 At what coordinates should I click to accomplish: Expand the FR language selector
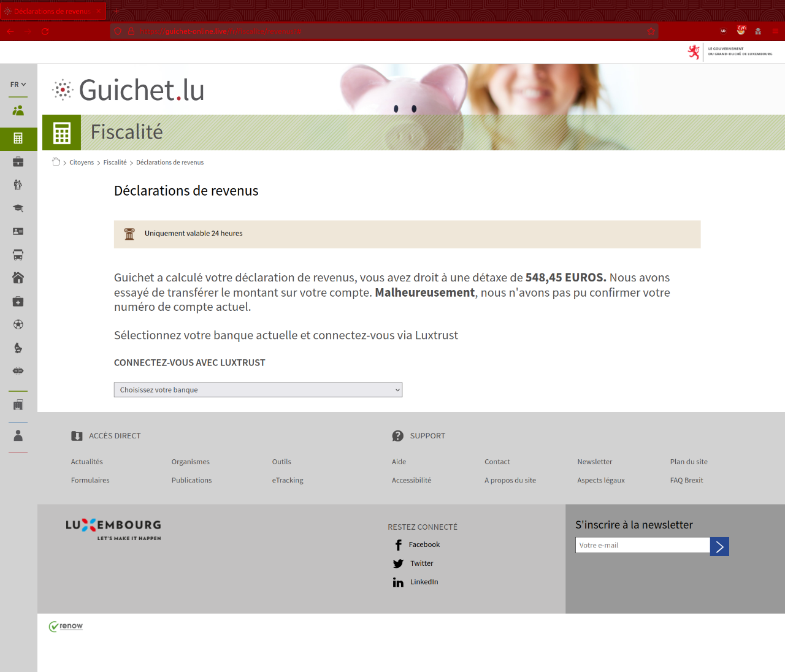[18, 85]
